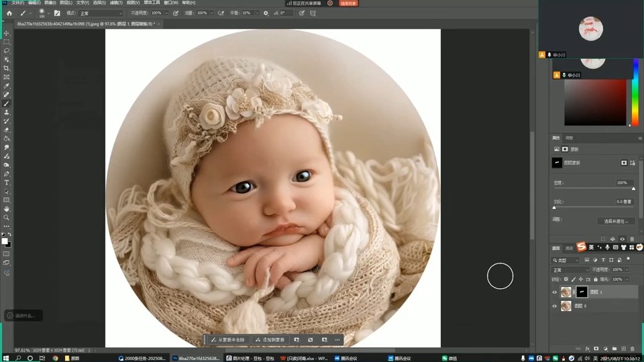
Task: Create new adjustment layer icon
Action: (605, 349)
